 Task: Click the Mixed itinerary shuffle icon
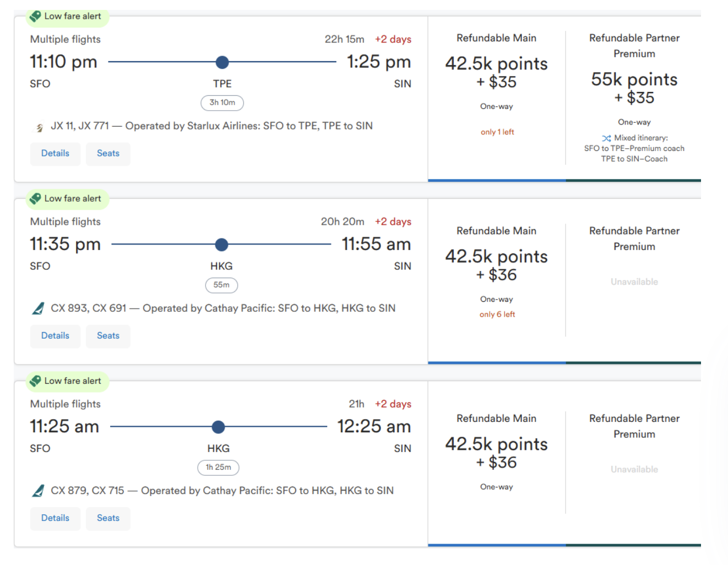(x=606, y=138)
